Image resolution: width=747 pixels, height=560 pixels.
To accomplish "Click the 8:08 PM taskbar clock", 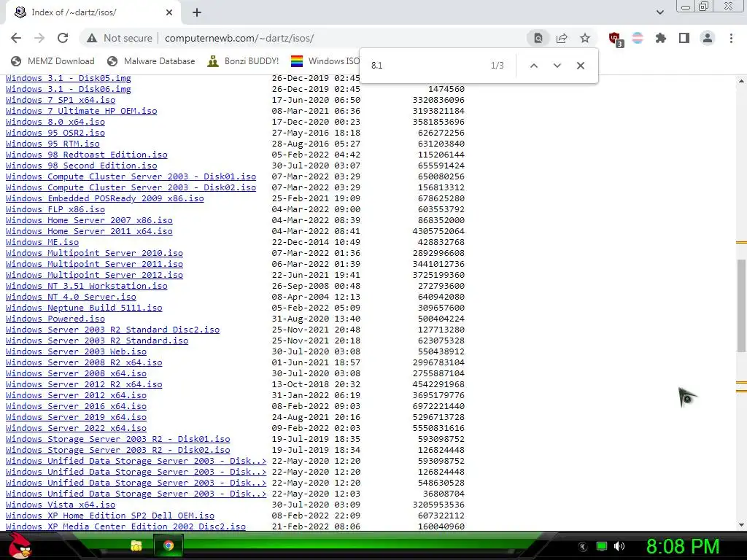I will (x=683, y=546).
